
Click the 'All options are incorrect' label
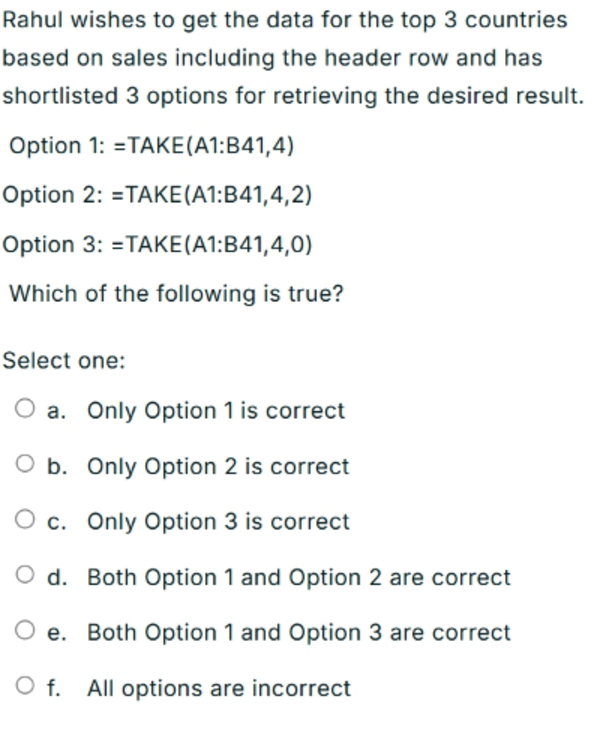point(219,688)
